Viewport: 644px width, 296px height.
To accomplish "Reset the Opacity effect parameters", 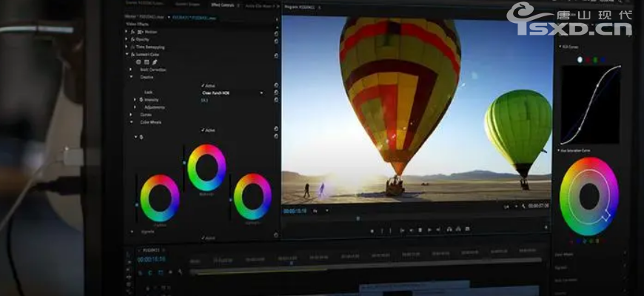I will coord(276,41).
